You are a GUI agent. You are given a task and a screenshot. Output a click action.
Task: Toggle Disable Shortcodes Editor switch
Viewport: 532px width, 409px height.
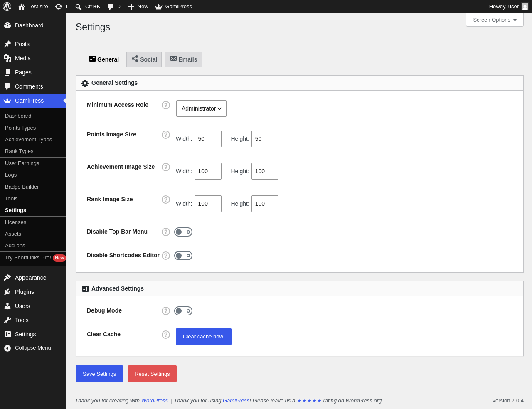coord(183,256)
